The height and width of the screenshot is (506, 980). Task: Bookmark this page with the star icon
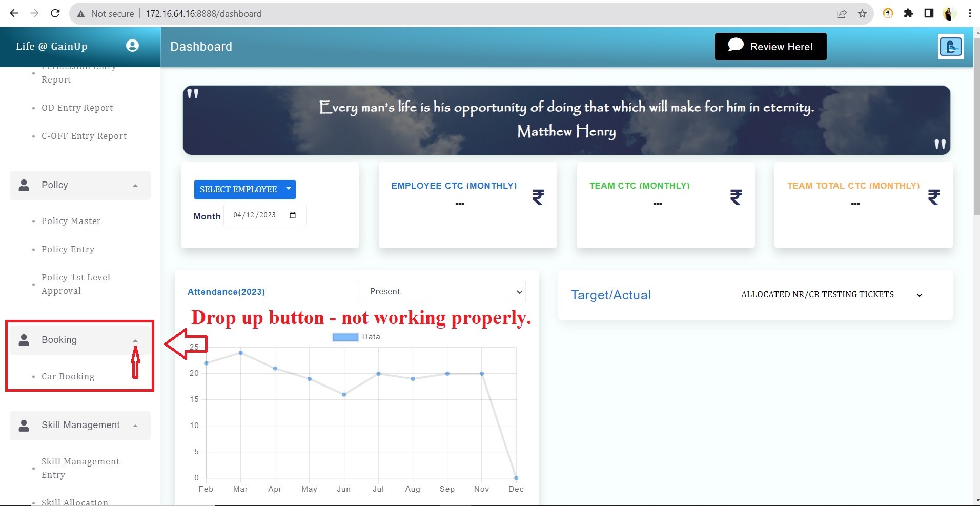(862, 14)
